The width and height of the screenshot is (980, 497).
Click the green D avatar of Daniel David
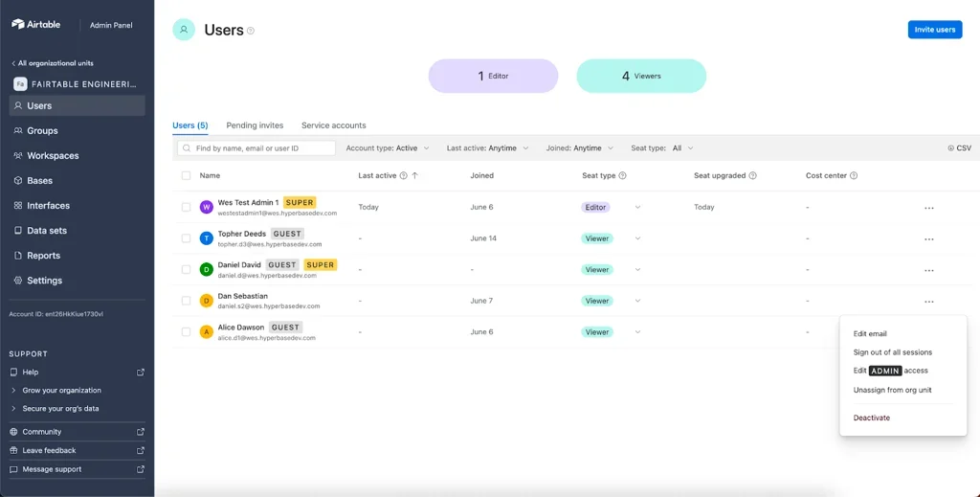(x=207, y=269)
